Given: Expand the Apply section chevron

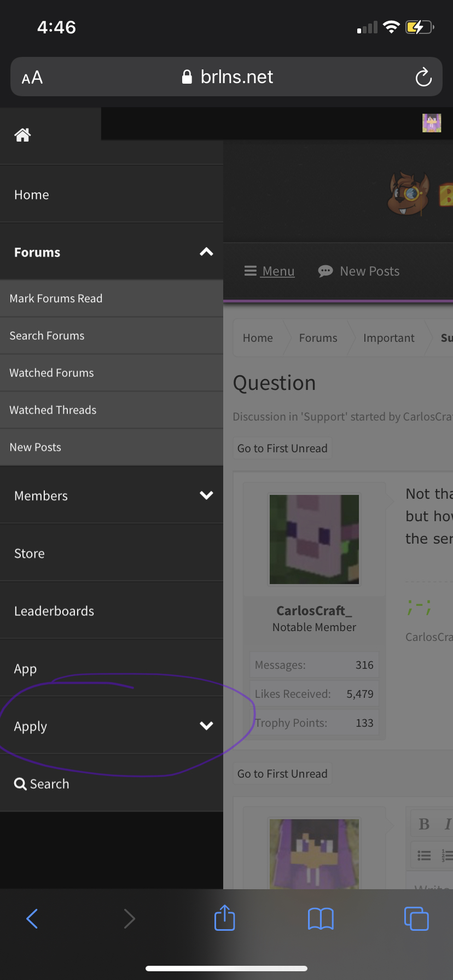Looking at the screenshot, I should click(206, 726).
